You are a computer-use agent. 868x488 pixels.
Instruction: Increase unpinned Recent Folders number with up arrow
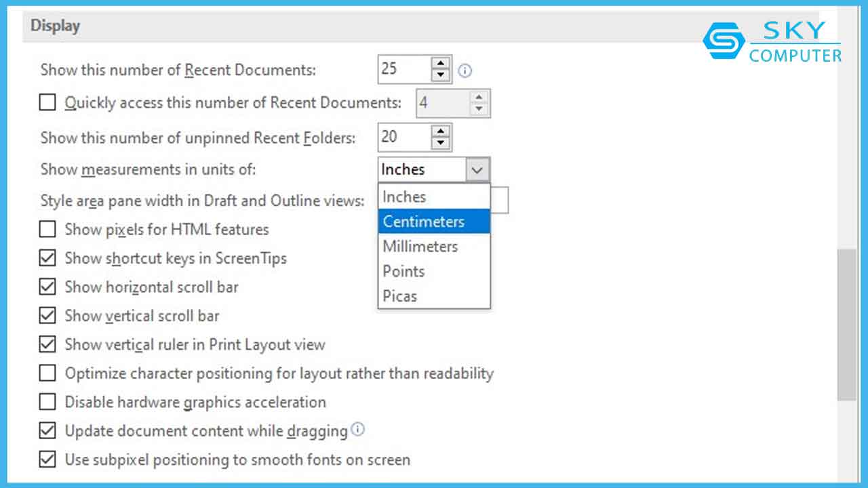tap(441, 131)
